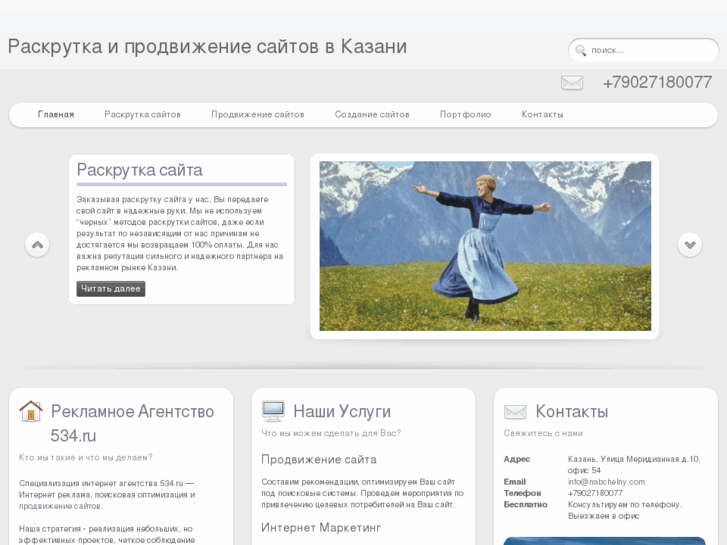Click the text Кто мы такие и что мы делаем?

(x=86, y=457)
